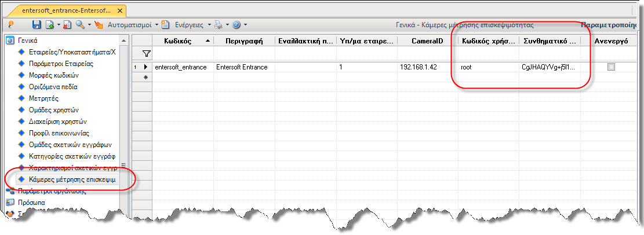Click the CameraID cell showing 192.168.1.42

pos(428,67)
